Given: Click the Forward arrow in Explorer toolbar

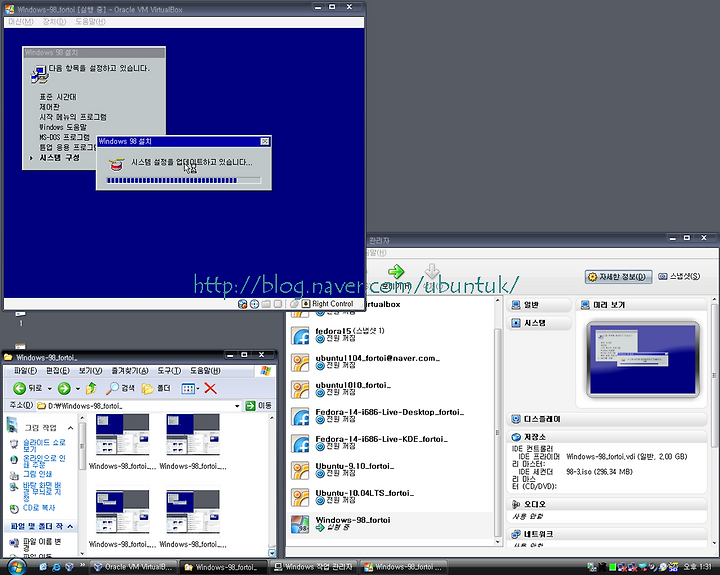Looking at the screenshot, I should [64, 389].
